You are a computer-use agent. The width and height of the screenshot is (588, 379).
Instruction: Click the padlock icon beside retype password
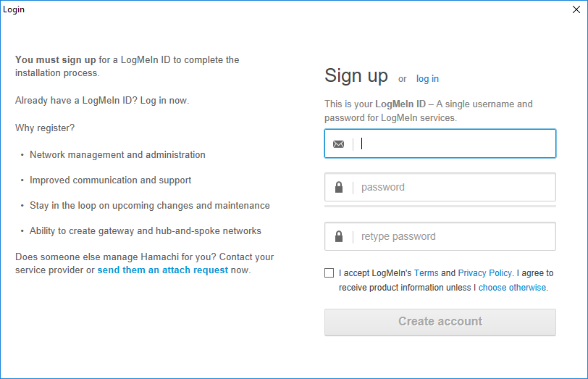pos(339,236)
